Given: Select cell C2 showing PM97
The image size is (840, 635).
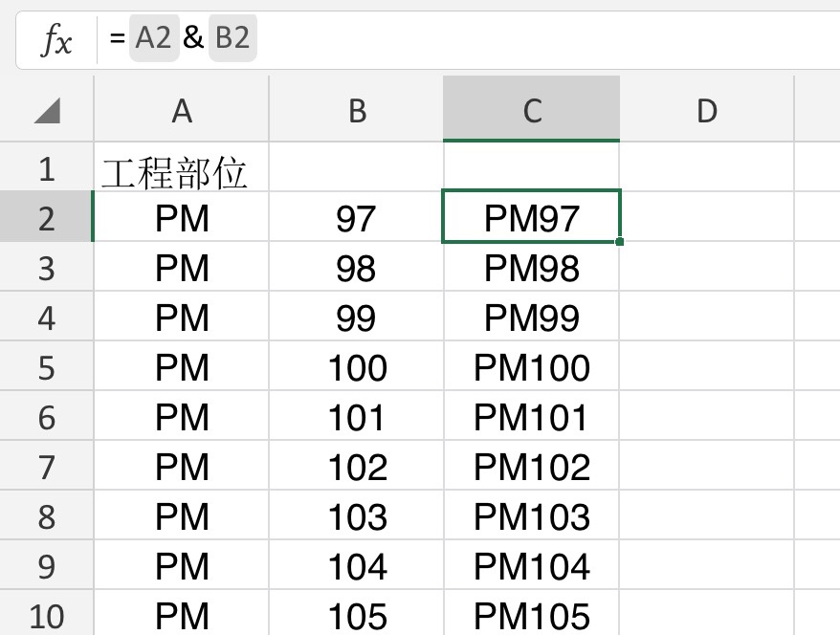Looking at the screenshot, I should [x=532, y=219].
